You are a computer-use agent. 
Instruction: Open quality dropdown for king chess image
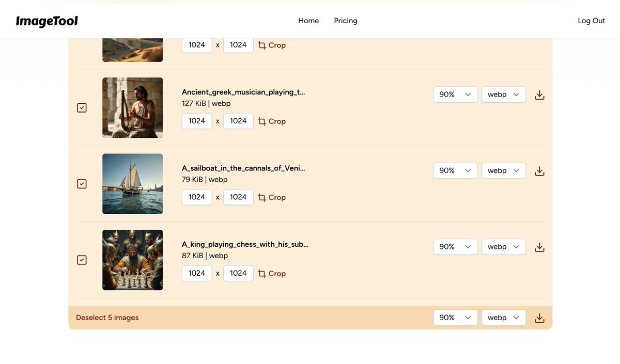[455, 247]
